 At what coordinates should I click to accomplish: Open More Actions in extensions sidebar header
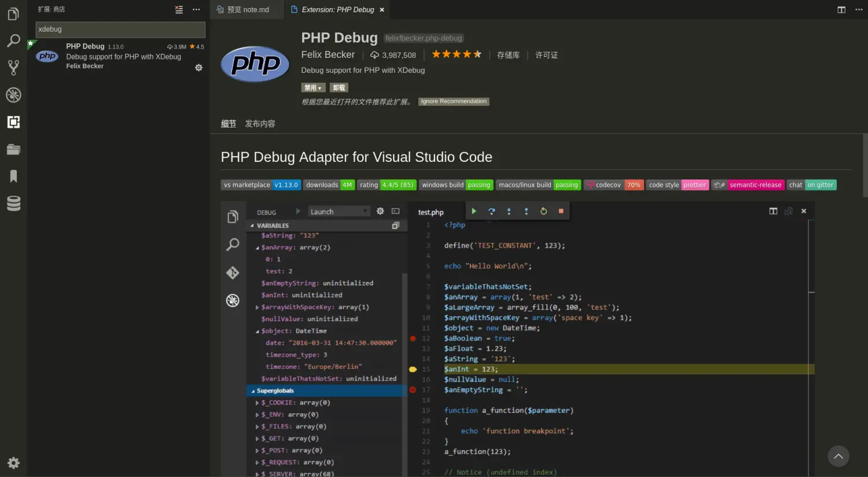[x=196, y=10]
